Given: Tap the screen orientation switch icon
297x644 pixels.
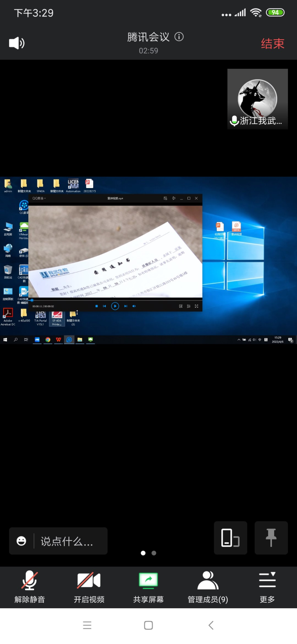Looking at the screenshot, I should [x=230, y=538].
